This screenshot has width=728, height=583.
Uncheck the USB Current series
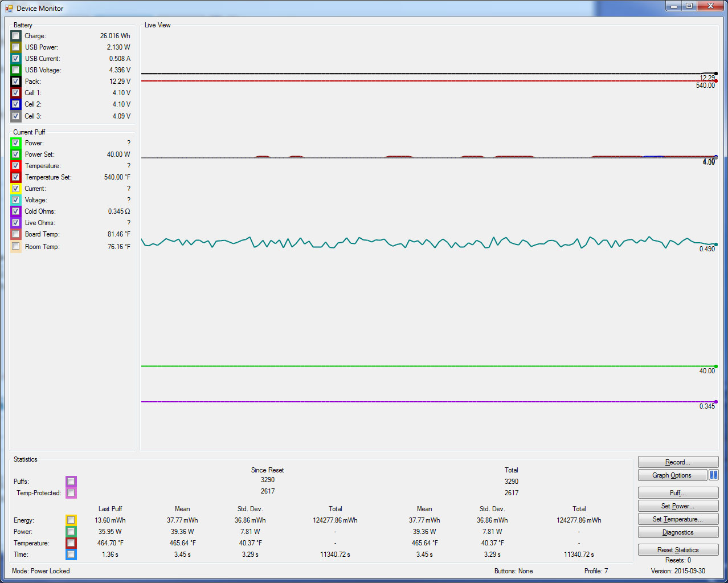coord(16,59)
